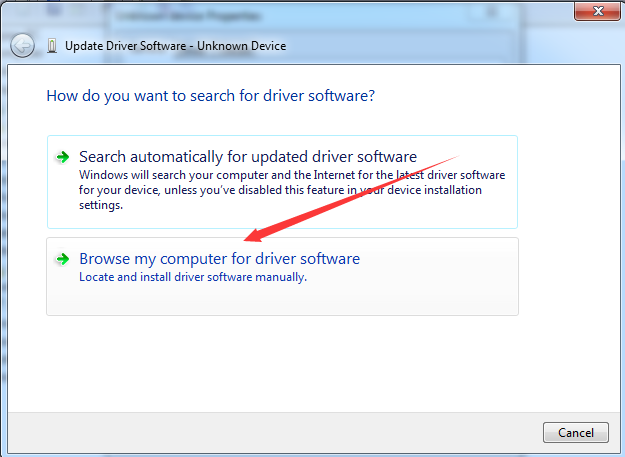
Task: Click the green arrow beside Browse my computer
Action: tap(63, 259)
